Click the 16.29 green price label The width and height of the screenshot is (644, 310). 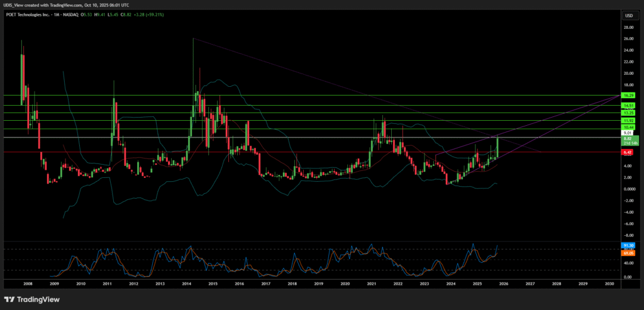(x=628, y=95)
